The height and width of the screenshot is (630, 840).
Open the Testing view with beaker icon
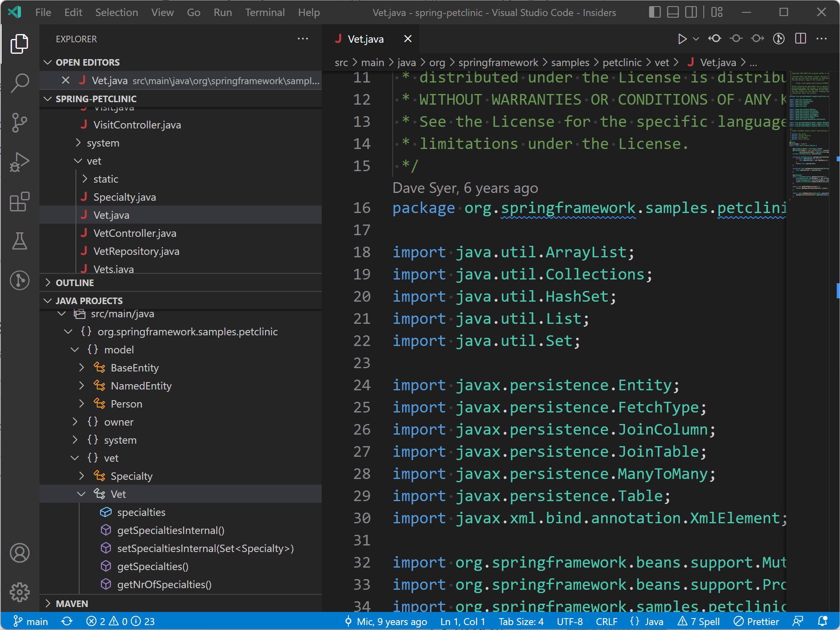tap(19, 241)
